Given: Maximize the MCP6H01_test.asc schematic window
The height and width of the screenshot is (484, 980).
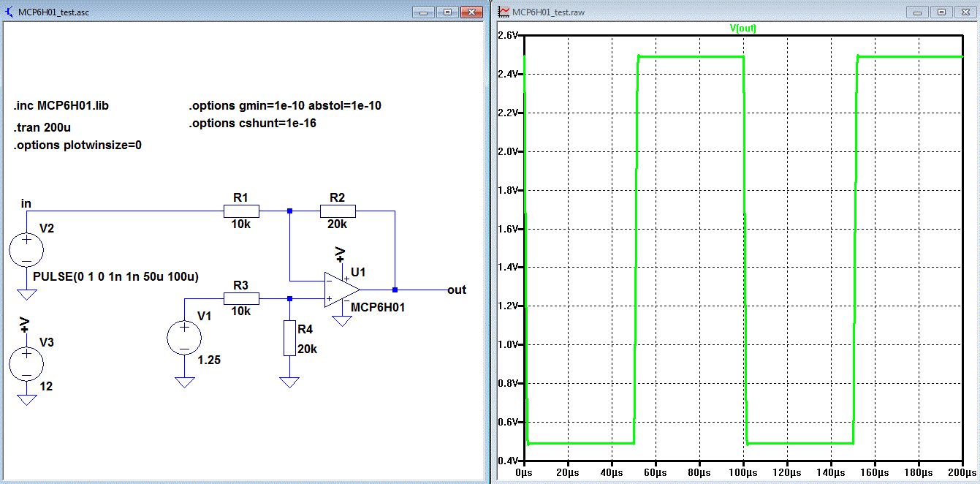Looking at the screenshot, I should click(x=447, y=12).
